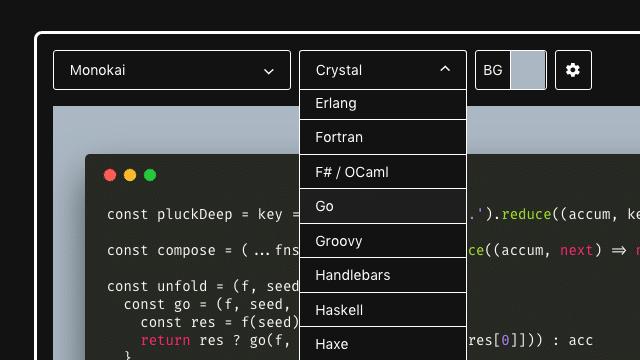
Task: Pick Haskell from the list
Action: pyautogui.click(x=383, y=310)
